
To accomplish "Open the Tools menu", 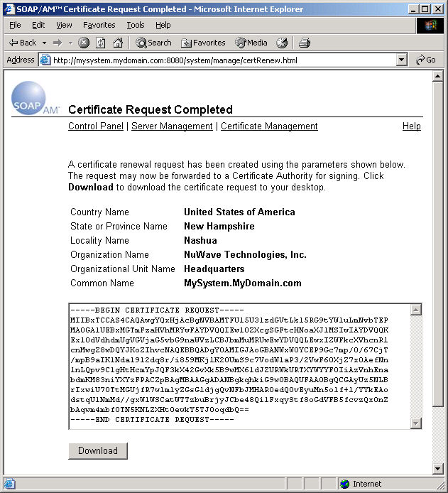I will pos(135,25).
